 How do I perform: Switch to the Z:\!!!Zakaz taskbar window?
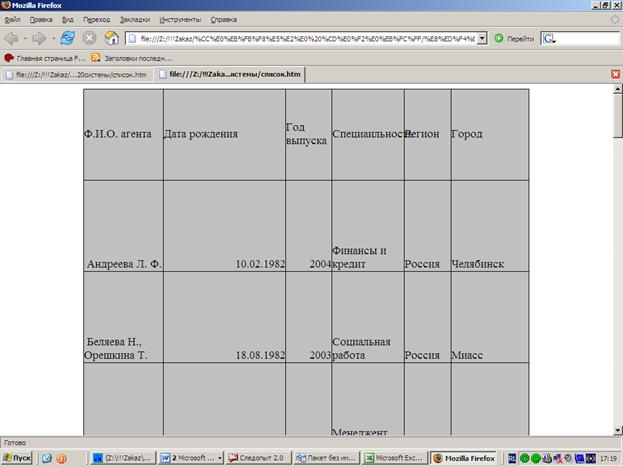pos(122,458)
